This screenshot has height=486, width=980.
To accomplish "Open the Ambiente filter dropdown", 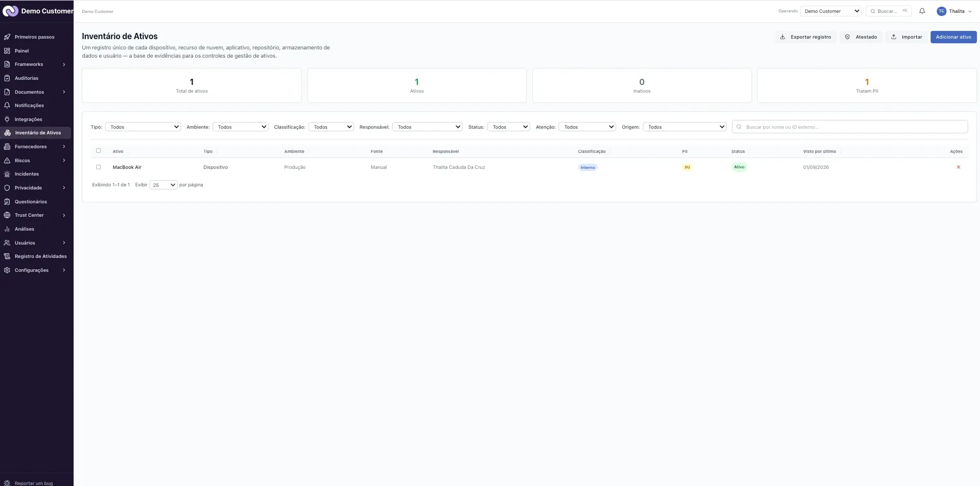I will pos(240,127).
